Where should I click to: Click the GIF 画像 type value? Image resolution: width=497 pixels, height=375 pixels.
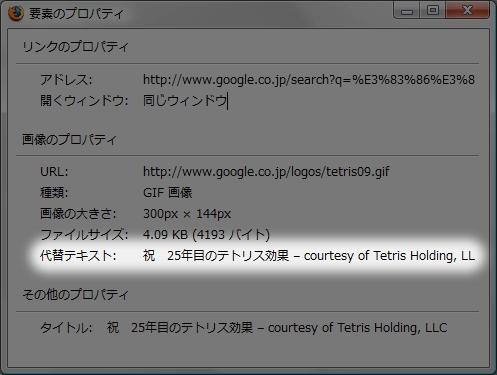168,193
